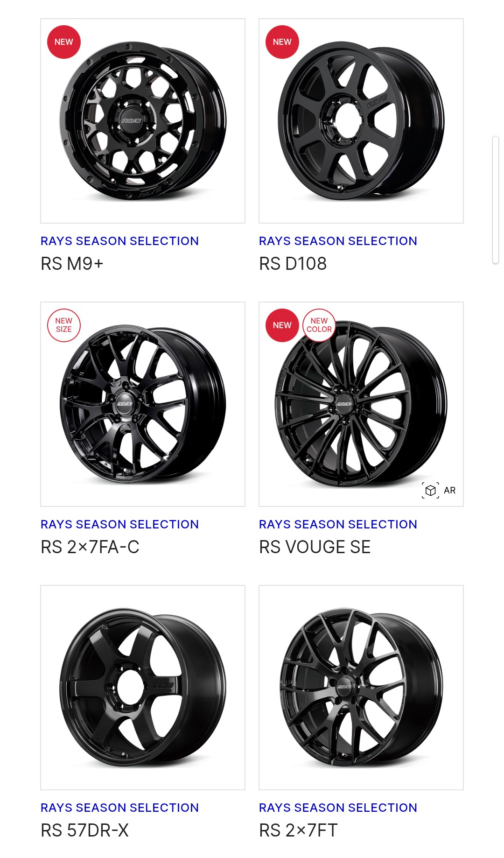Click the NEW badge on RS M9+
The height and width of the screenshot is (858, 504).
64,42
